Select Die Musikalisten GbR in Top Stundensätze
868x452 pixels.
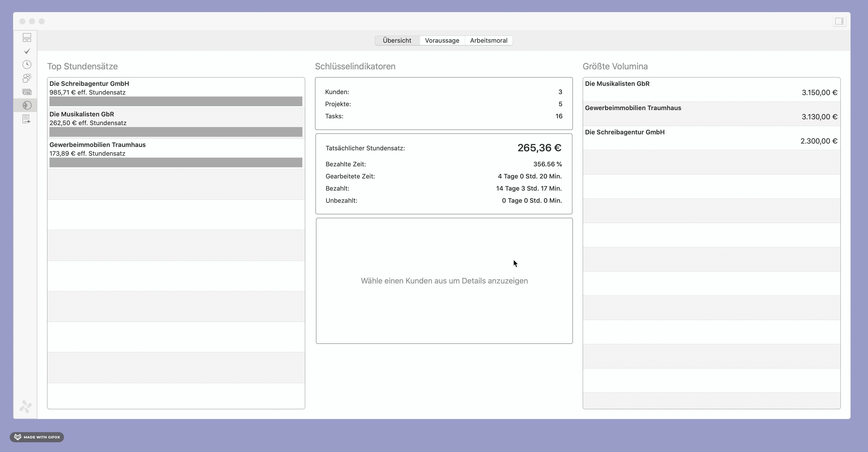click(x=176, y=123)
